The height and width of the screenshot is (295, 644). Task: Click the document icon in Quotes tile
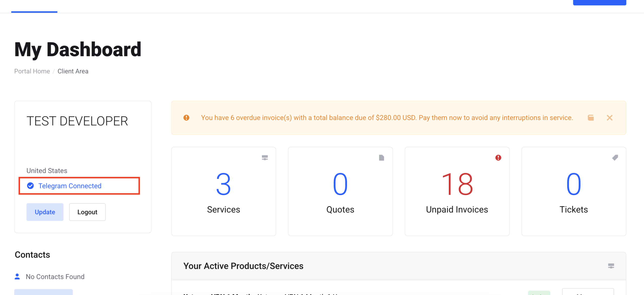(x=382, y=158)
